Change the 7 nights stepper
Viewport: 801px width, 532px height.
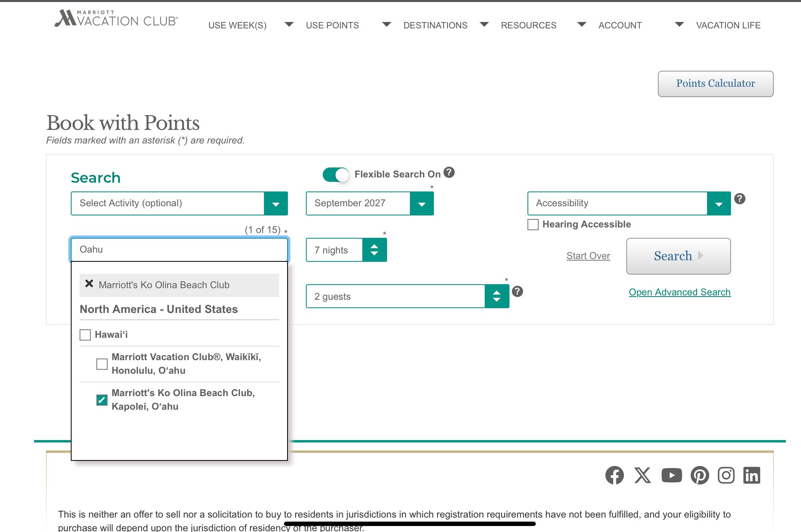tap(374, 250)
